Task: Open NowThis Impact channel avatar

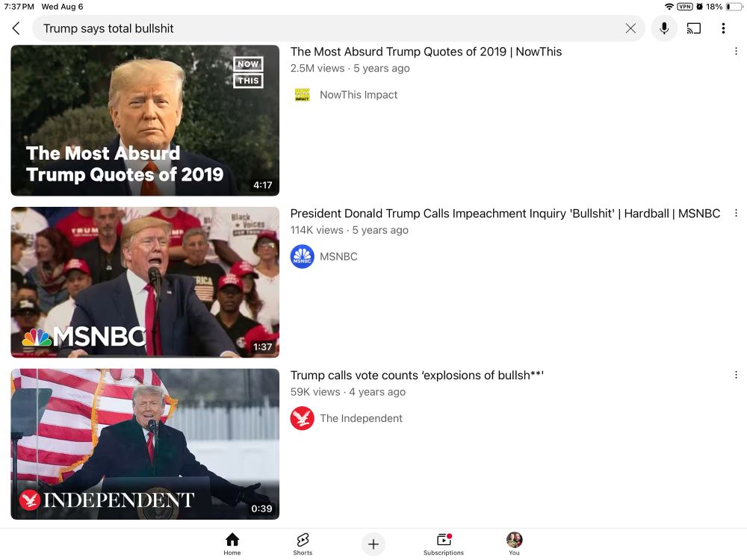Action: click(302, 95)
